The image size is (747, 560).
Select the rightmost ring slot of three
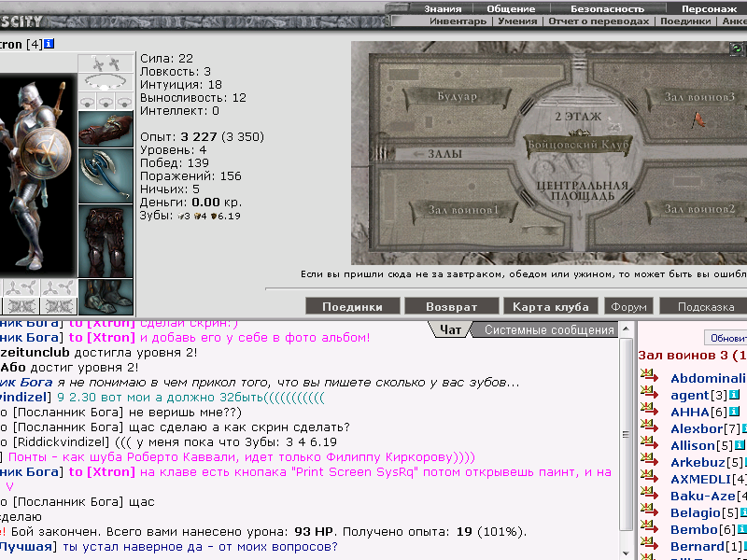click(x=124, y=101)
